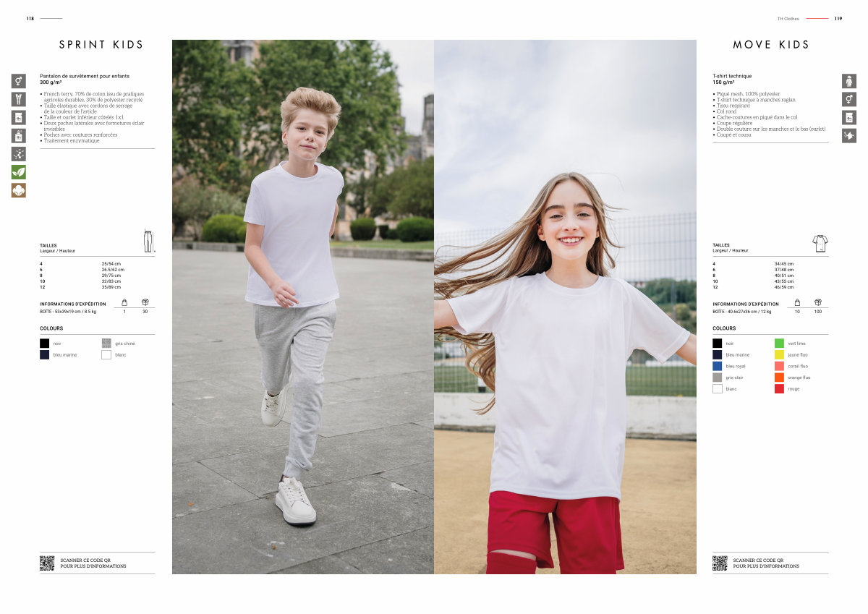Click the brown cotton flower icon
The image size is (868, 614).
[18, 190]
